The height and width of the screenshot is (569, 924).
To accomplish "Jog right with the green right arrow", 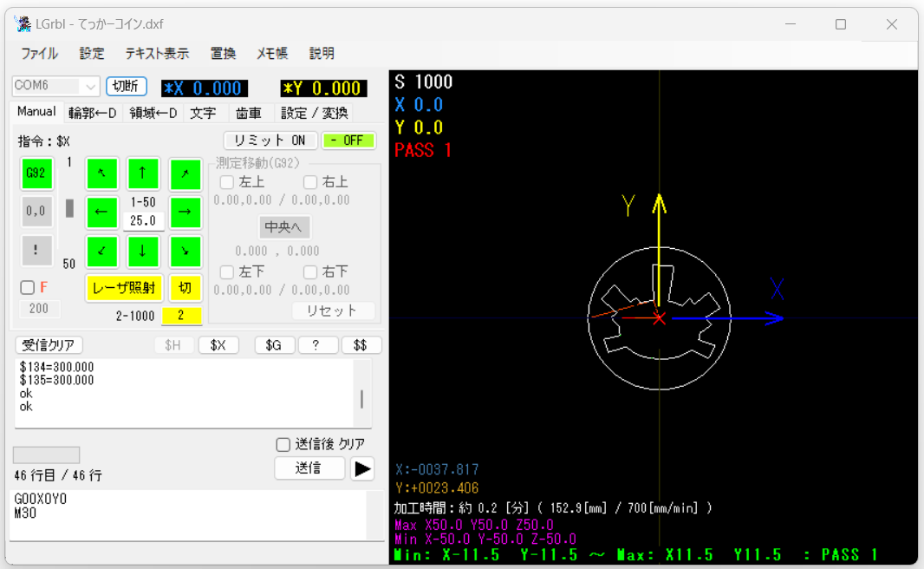I will [185, 212].
